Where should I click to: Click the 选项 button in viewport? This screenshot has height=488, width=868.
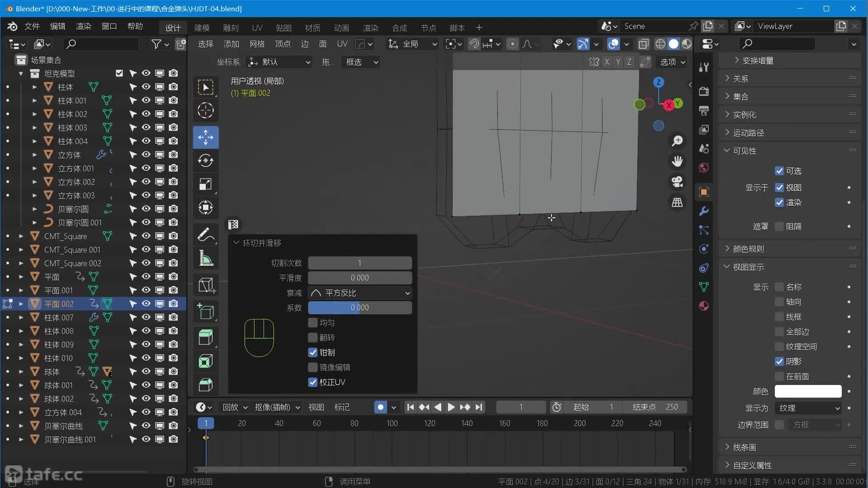[672, 62]
